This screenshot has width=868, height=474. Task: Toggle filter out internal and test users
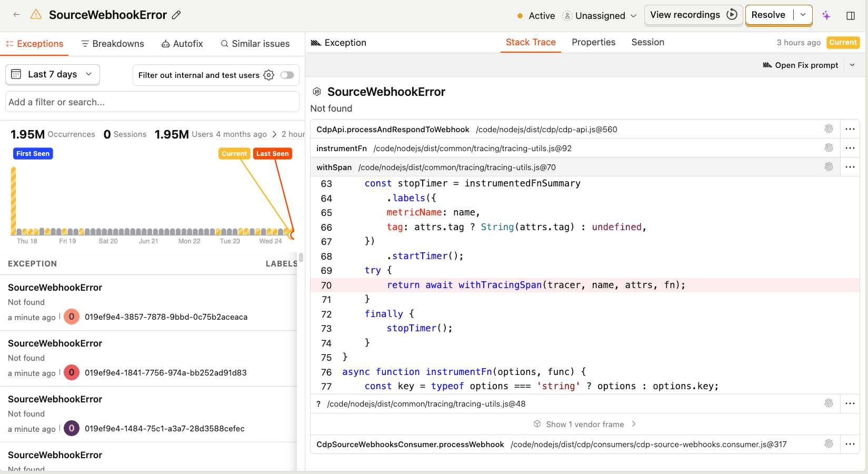[x=287, y=75]
